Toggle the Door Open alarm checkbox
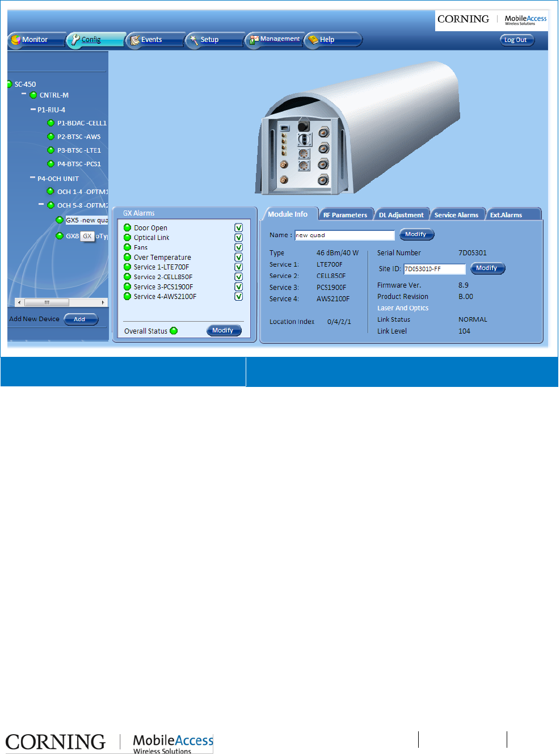Screen dimensions: 560x754 tap(239, 228)
